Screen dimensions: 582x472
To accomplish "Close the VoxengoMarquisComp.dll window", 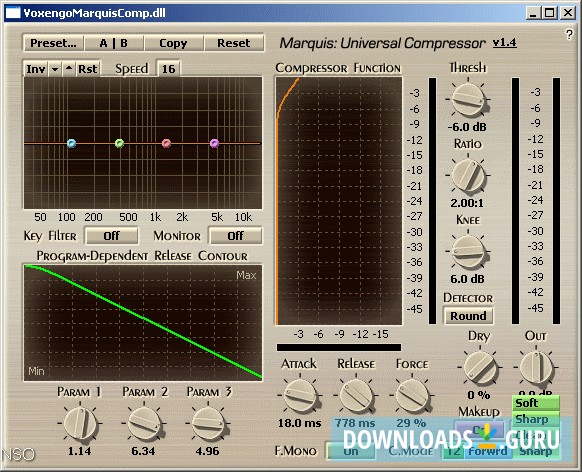I will point(568,13).
